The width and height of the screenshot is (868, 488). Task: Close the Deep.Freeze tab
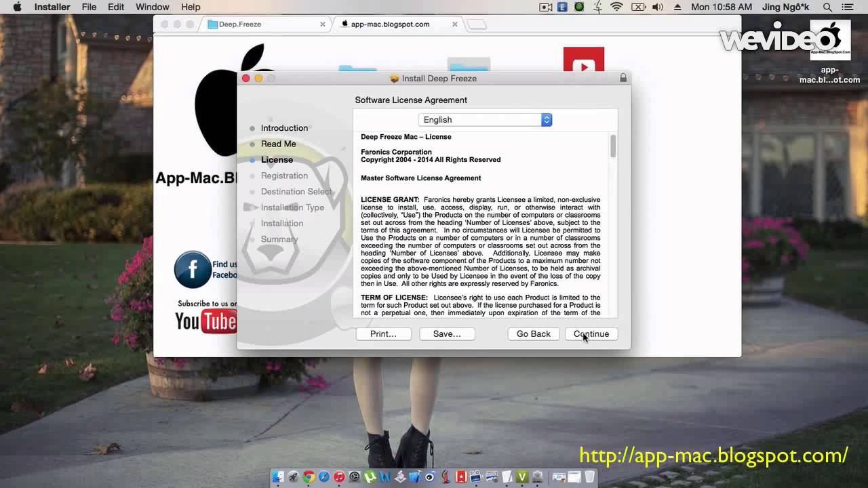323,24
